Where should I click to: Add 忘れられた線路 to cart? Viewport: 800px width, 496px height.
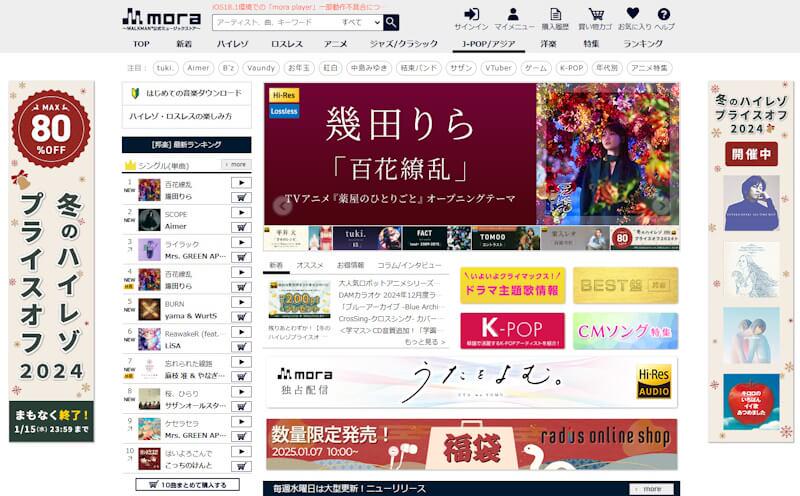point(241,376)
